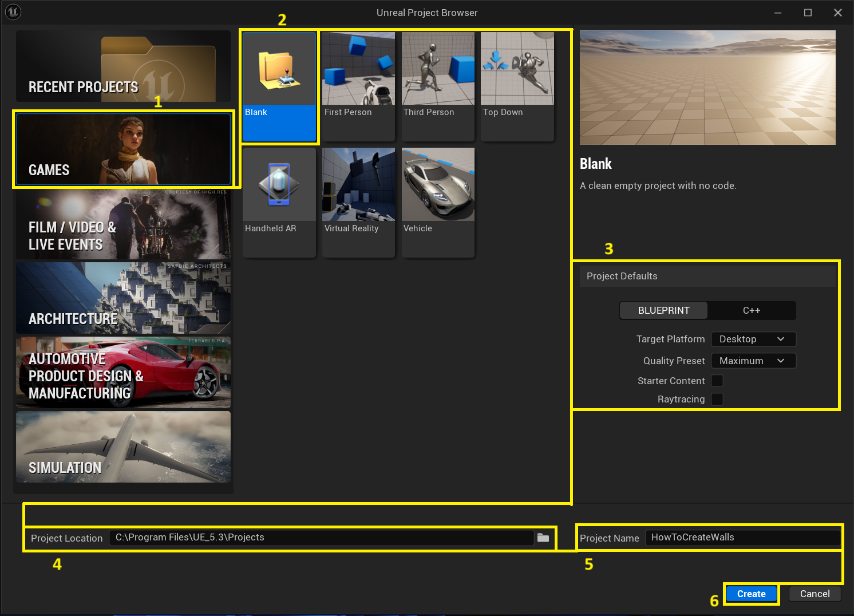This screenshot has height=616, width=854.
Task: Pick the Third Person template
Action: coord(438,86)
